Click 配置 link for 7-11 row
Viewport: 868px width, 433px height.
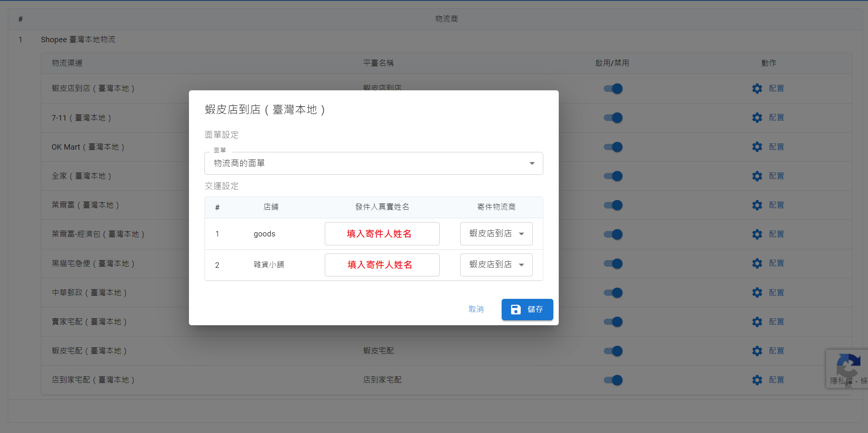776,117
